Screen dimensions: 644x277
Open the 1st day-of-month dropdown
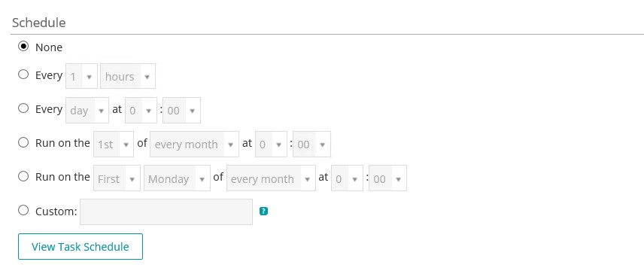pyautogui.click(x=114, y=145)
